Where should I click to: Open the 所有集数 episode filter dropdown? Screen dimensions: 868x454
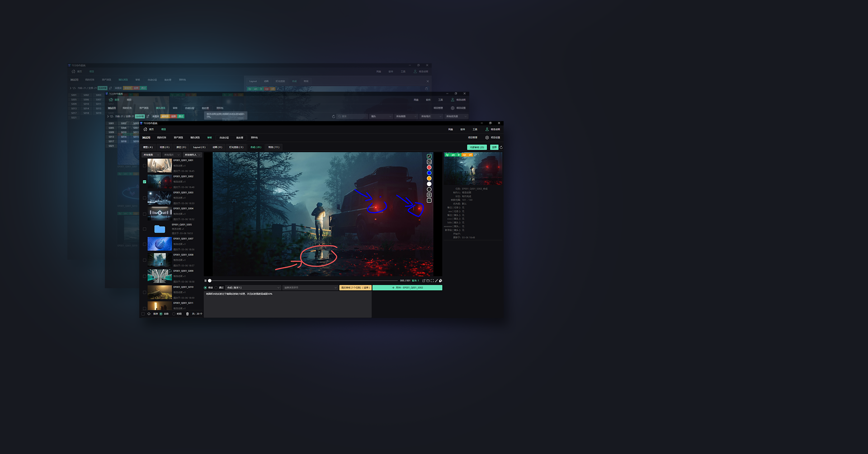click(151, 155)
